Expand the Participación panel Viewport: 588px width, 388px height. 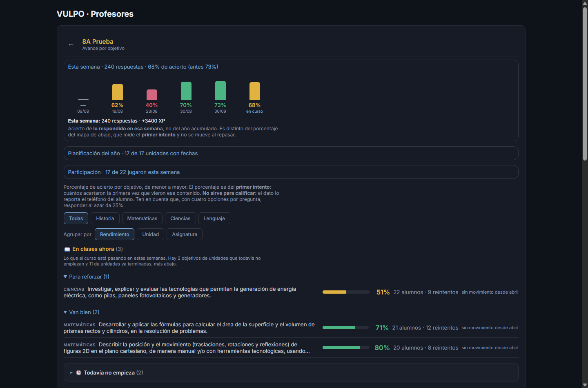click(291, 172)
